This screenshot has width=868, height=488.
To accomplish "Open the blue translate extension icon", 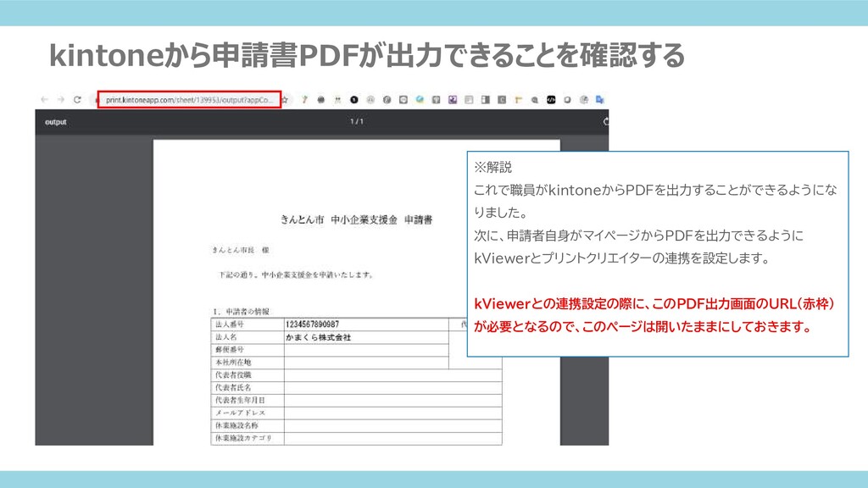I will pos(599,100).
